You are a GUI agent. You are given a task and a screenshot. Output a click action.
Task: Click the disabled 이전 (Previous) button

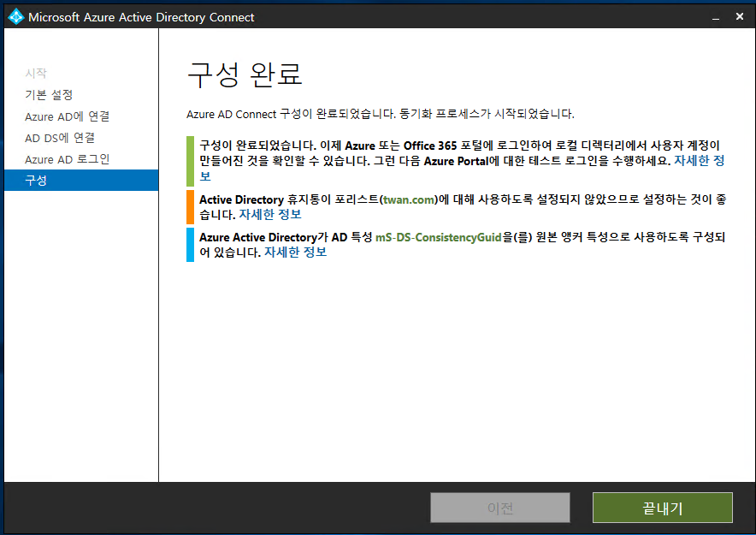(500, 508)
